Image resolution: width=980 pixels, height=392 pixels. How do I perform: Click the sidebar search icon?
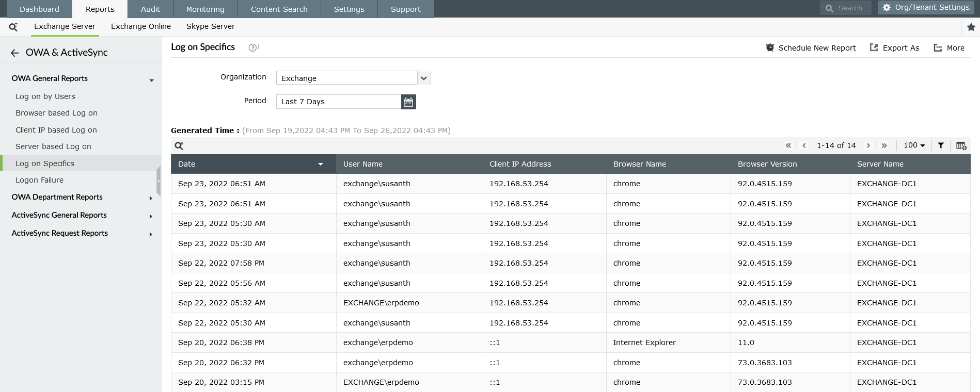click(x=13, y=27)
